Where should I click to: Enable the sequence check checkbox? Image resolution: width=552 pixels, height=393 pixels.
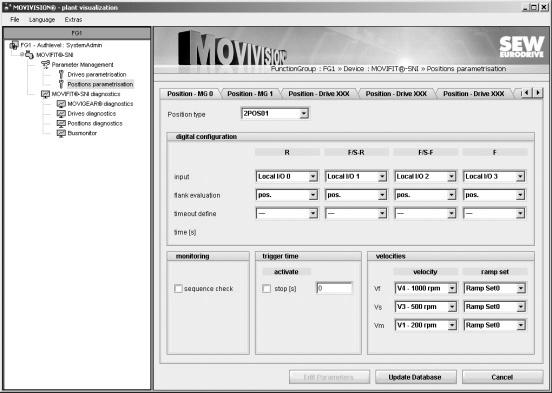(x=178, y=289)
